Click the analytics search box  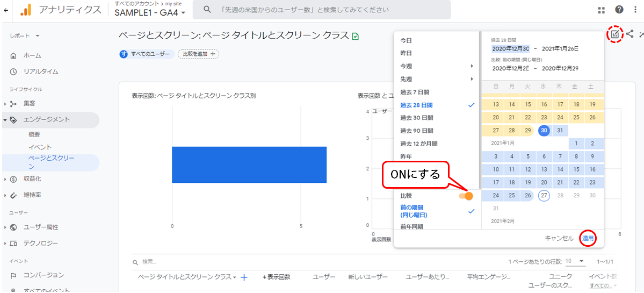(322, 10)
